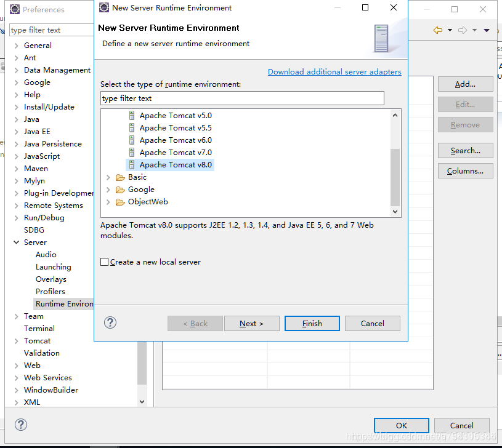Focus the Preferences filter text field
The width and height of the screenshot is (502, 448).
[52, 30]
